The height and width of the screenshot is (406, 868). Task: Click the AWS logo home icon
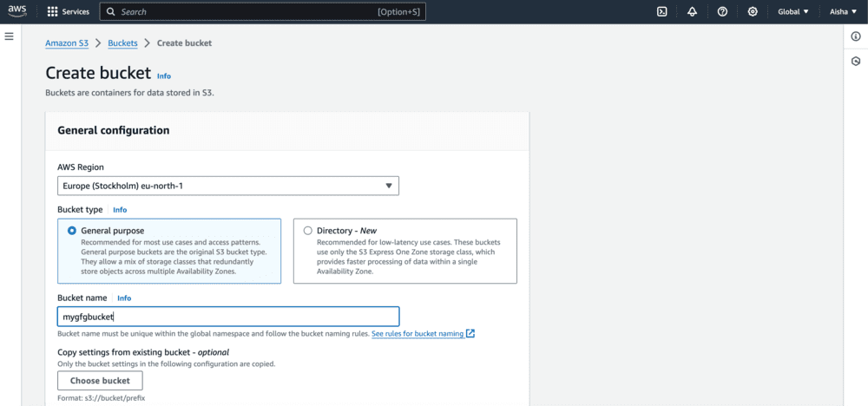[17, 11]
